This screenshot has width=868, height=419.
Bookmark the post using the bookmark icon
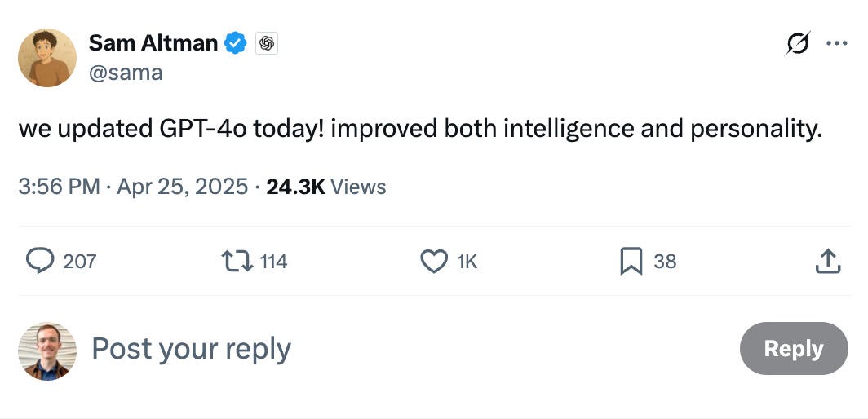pyautogui.click(x=631, y=261)
